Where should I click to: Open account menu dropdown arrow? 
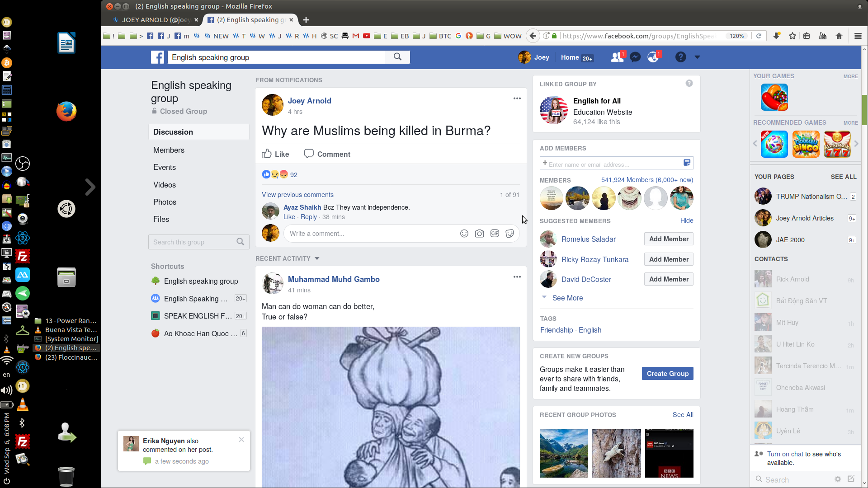coord(697,57)
